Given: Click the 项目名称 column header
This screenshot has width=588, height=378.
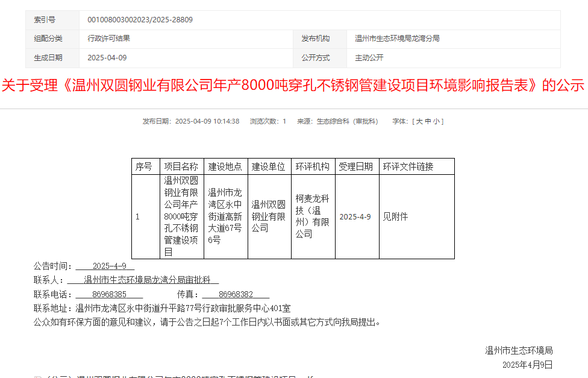Looking at the screenshot, I should pyautogui.click(x=181, y=166).
